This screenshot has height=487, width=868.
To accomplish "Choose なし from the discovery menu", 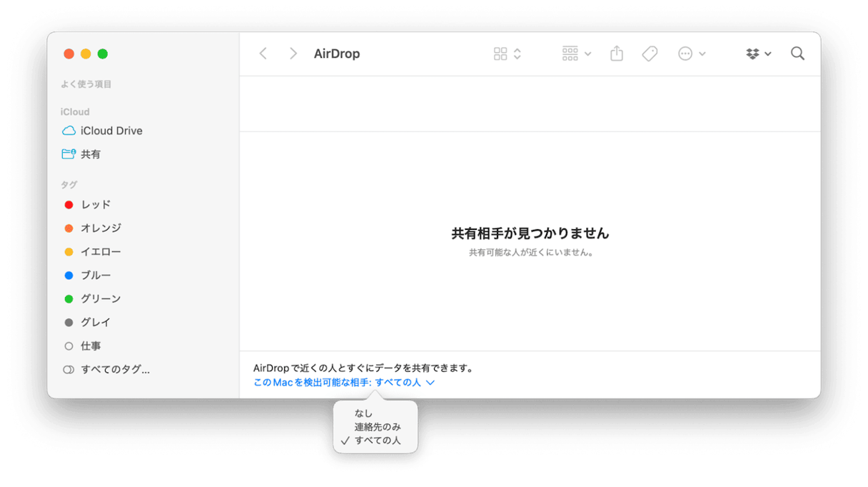I will [363, 413].
